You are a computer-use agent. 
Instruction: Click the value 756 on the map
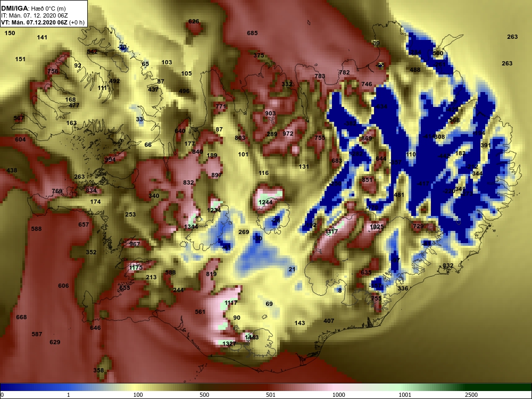53,71
